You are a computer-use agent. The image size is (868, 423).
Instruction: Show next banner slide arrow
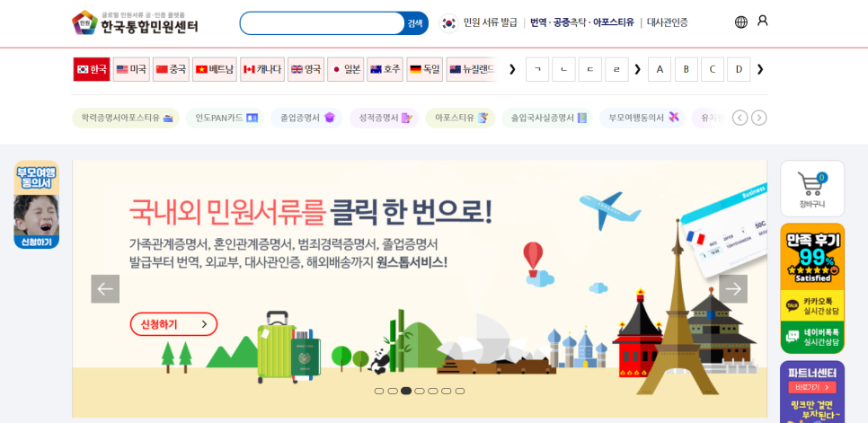coord(733,288)
